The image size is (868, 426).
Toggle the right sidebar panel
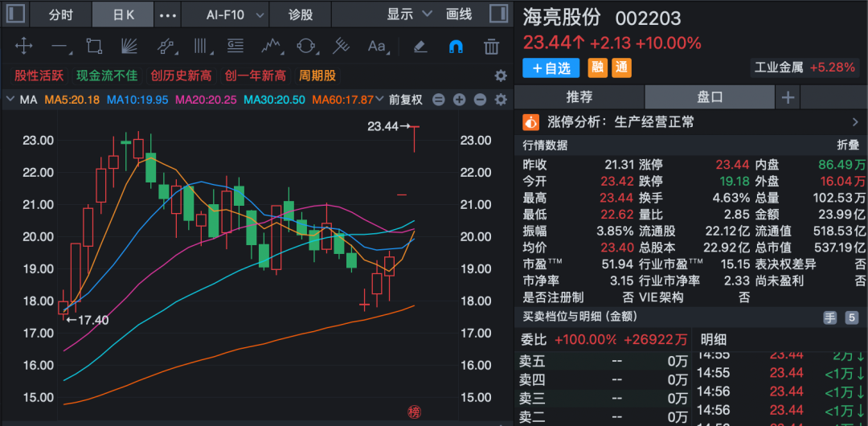[x=499, y=14]
